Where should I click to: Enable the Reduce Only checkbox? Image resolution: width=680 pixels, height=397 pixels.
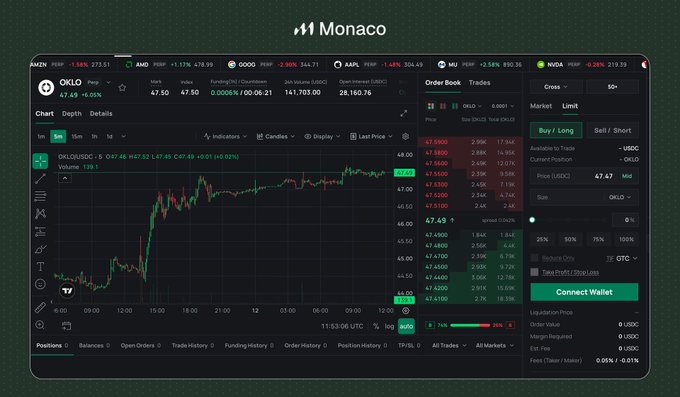click(534, 258)
